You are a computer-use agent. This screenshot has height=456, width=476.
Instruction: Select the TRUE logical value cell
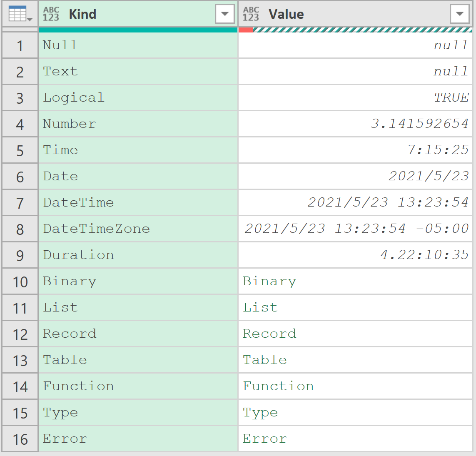coord(356,98)
